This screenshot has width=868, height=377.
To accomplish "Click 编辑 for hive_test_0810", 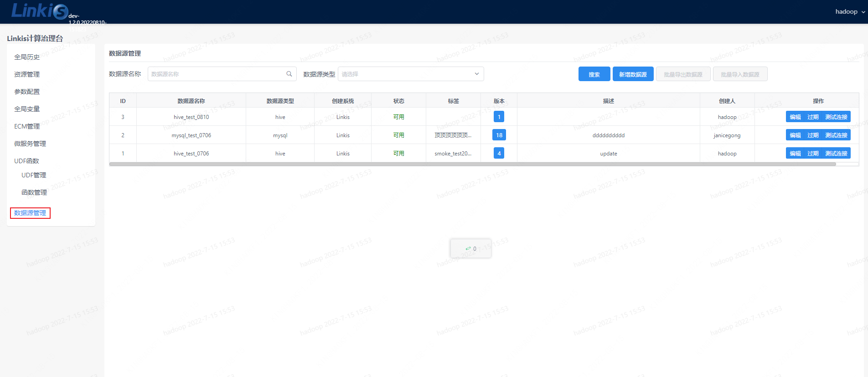I will (795, 117).
